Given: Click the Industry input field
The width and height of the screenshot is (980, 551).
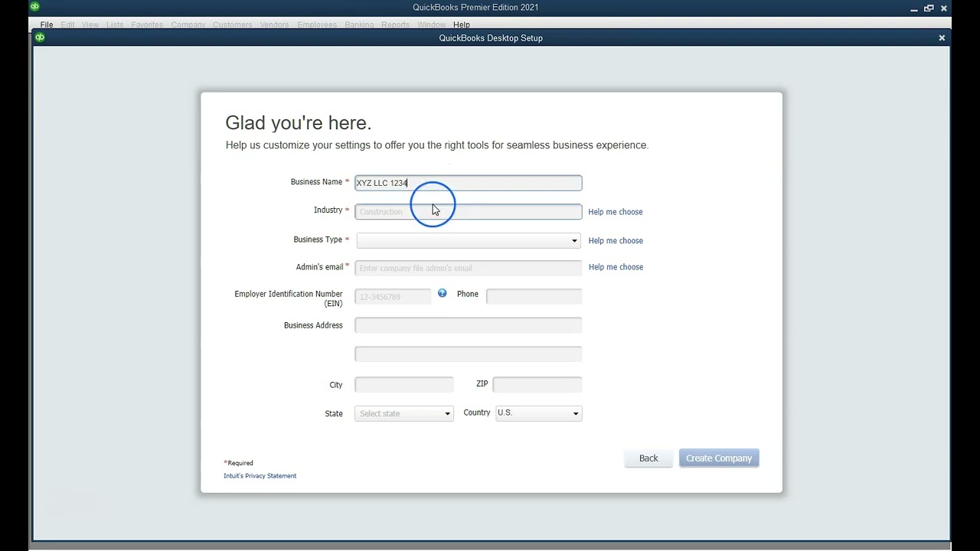Looking at the screenshot, I should (469, 212).
